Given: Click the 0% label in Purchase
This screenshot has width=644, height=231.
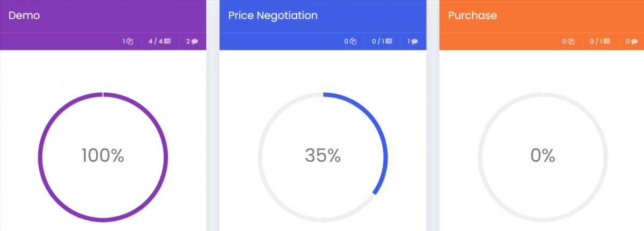Looking at the screenshot, I should [x=543, y=155].
